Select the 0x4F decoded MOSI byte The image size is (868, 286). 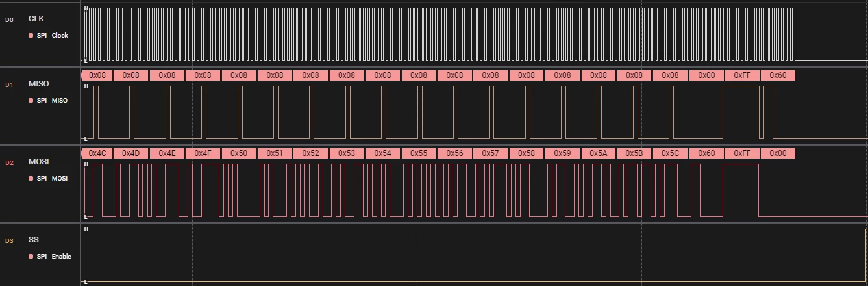pyautogui.click(x=203, y=153)
